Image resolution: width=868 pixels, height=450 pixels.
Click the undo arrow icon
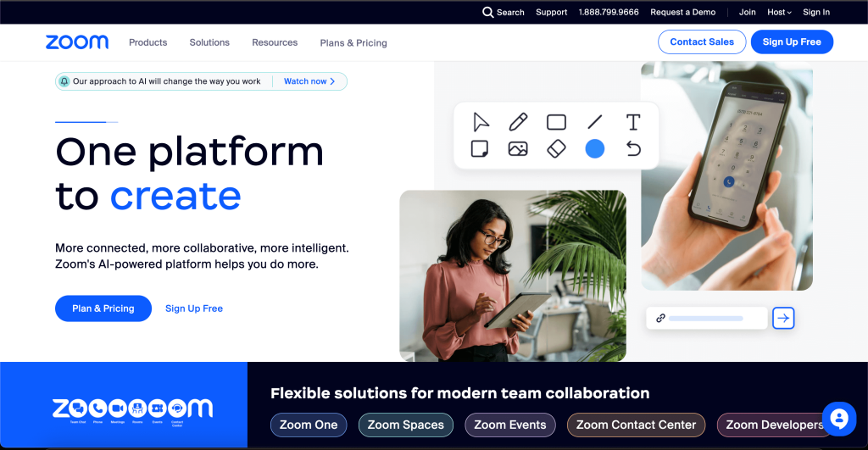click(x=632, y=149)
